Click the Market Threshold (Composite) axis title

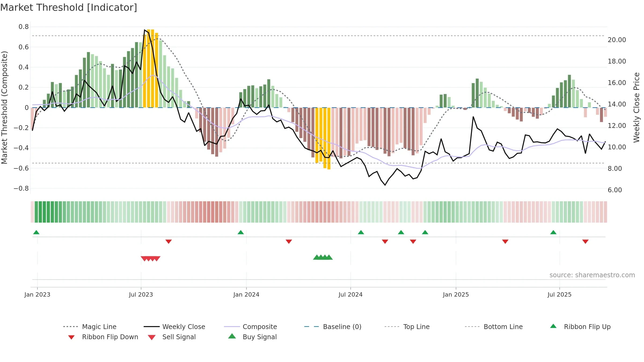tap(4, 108)
